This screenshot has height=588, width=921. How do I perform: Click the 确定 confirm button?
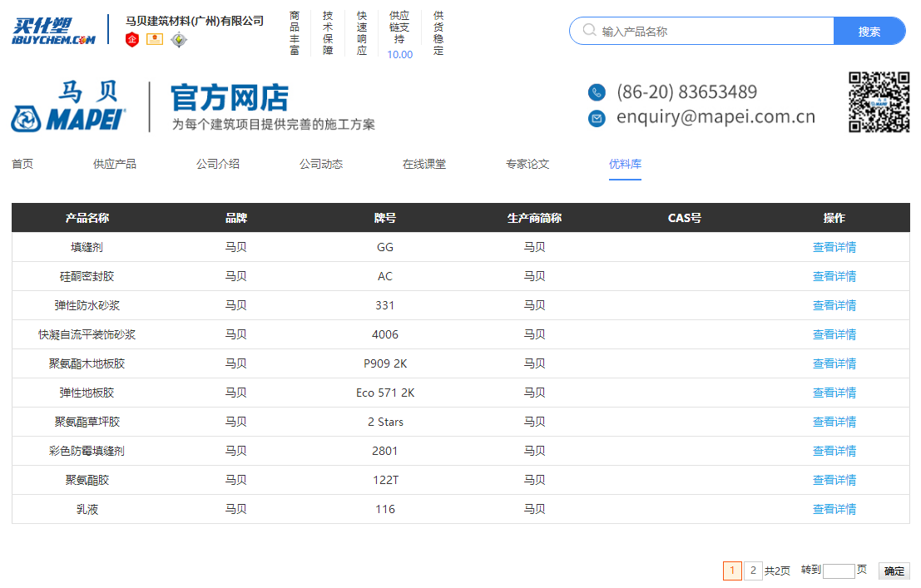pyautogui.click(x=894, y=571)
